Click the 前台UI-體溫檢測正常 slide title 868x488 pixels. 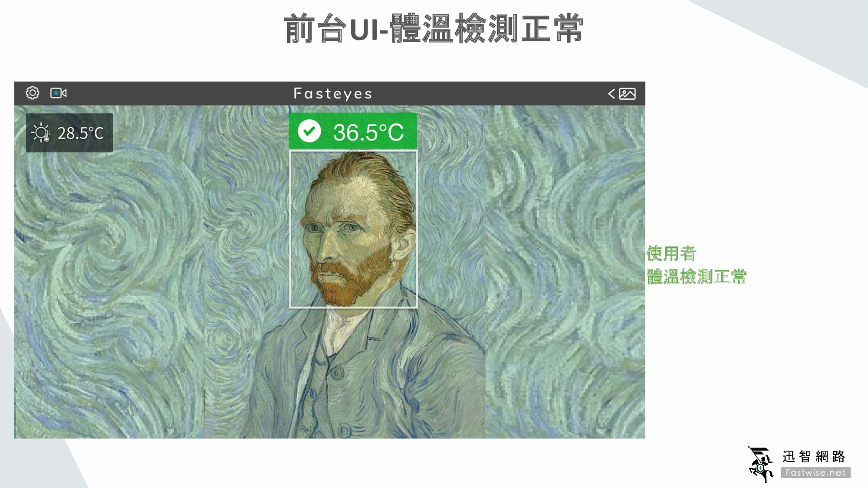click(x=434, y=29)
